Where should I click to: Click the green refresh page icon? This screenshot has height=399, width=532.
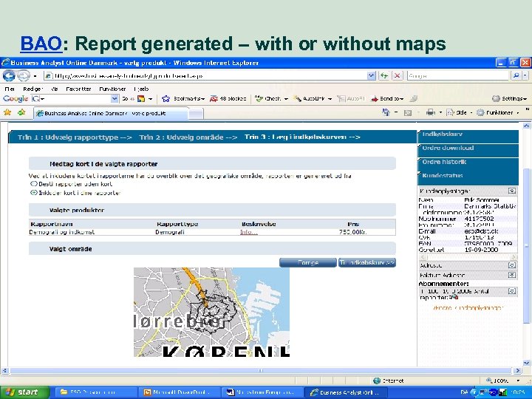(x=384, y=75)
